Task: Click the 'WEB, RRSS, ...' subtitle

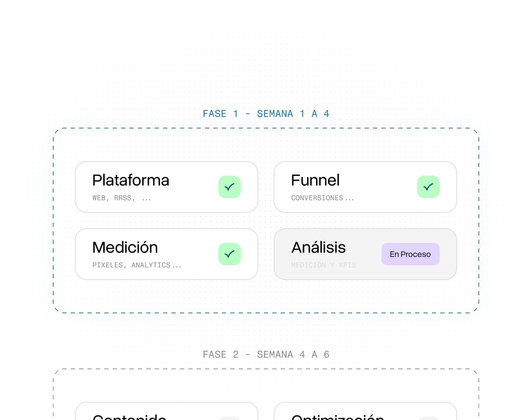Action: click(x=114, y=198)
